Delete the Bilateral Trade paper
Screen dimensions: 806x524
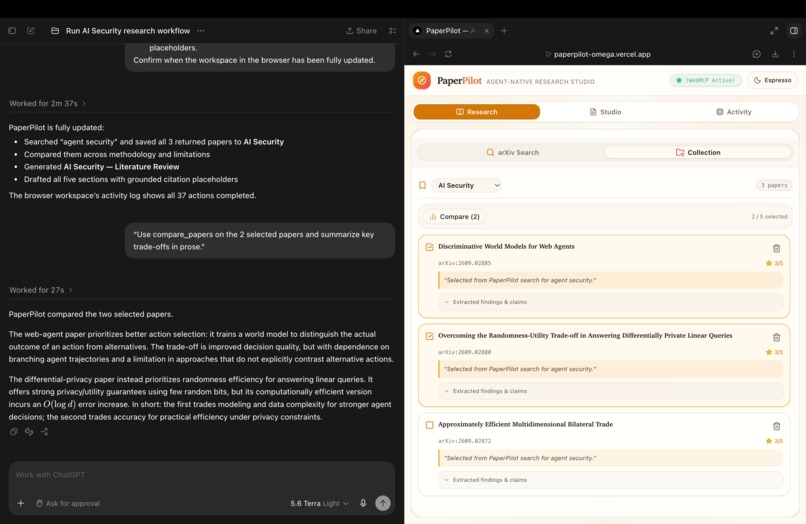tap(776, 426)
